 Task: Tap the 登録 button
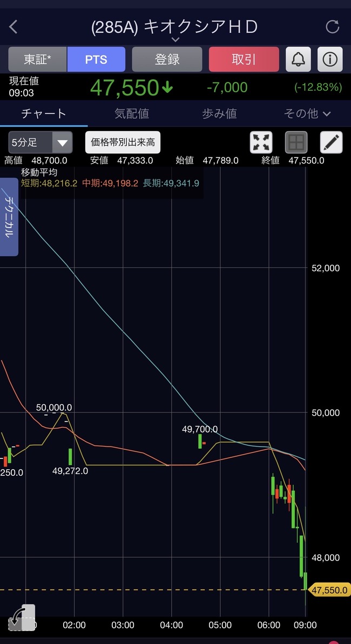[167, 59]
